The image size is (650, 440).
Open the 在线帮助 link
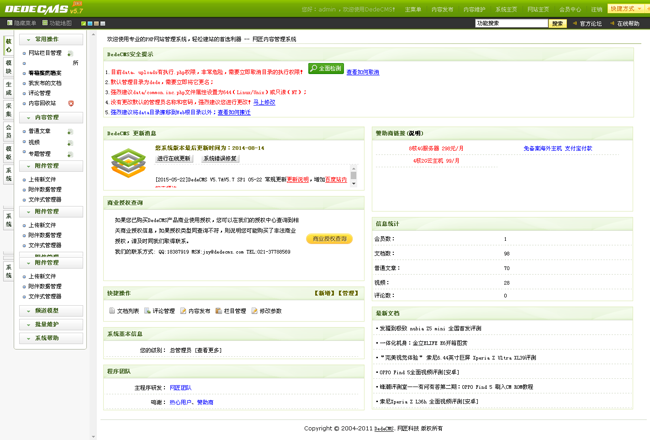pyautogui.click(x=628, y=24)
